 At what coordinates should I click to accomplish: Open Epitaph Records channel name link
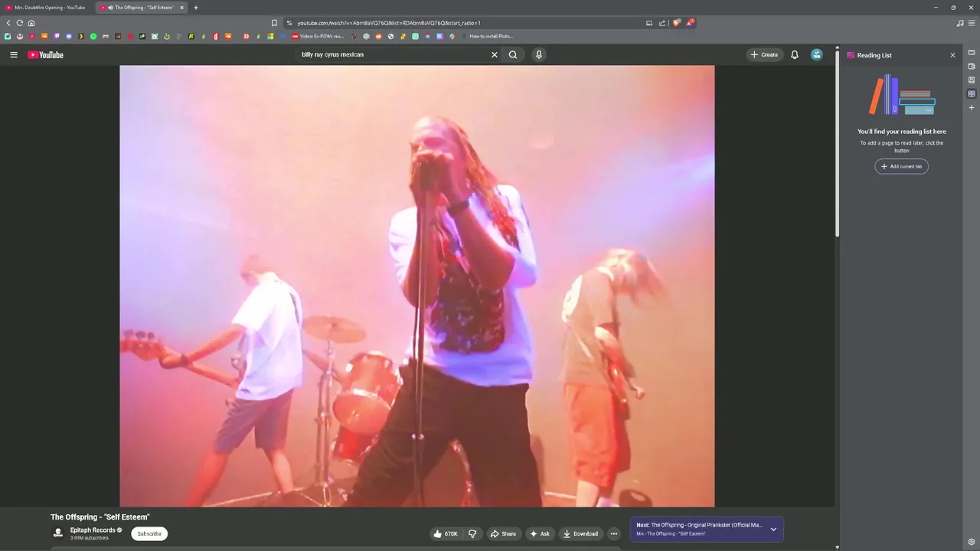[93, 530]
